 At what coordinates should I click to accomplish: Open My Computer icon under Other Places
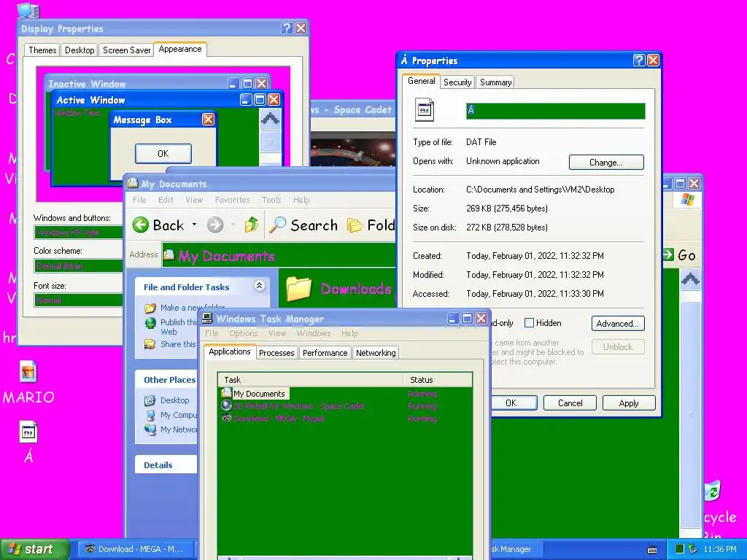click(150, 415)
